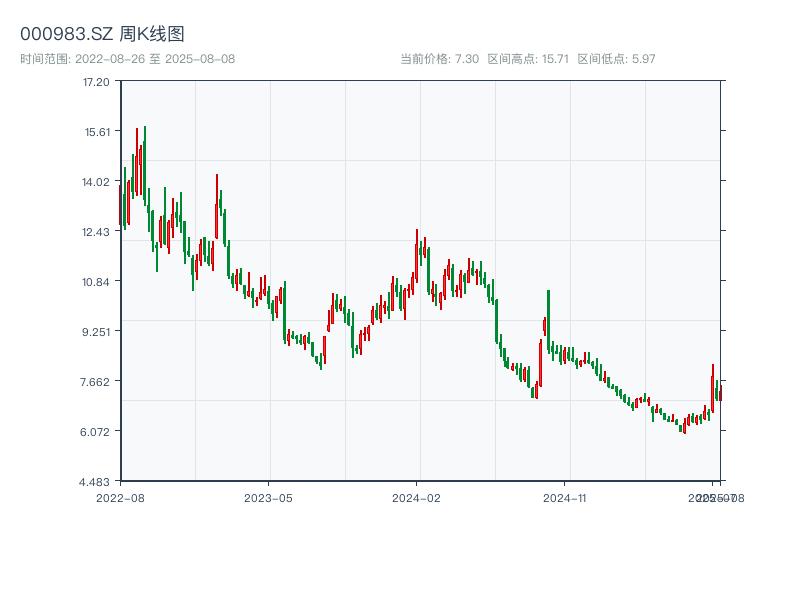Click x-axis label 2024-02
Screen dimensions: 800x600
click(x=416, y=498)
